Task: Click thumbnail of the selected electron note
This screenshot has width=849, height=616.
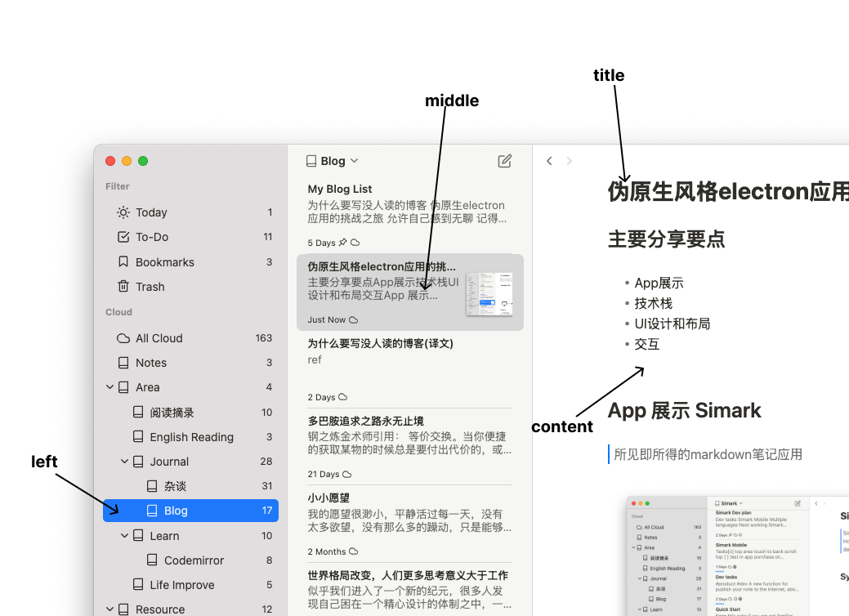Action: 489,294
